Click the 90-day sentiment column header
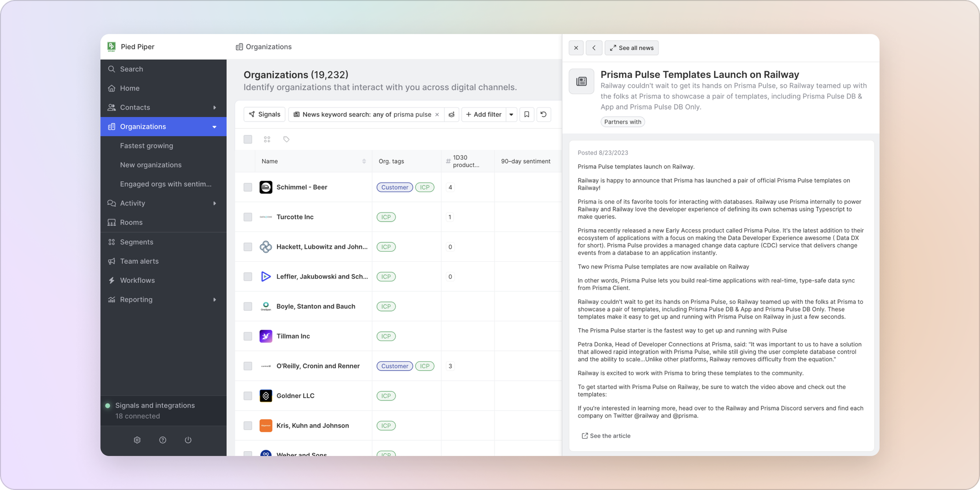Image resolution: width=980 pixels, height=490 pixels. (525, 161)
